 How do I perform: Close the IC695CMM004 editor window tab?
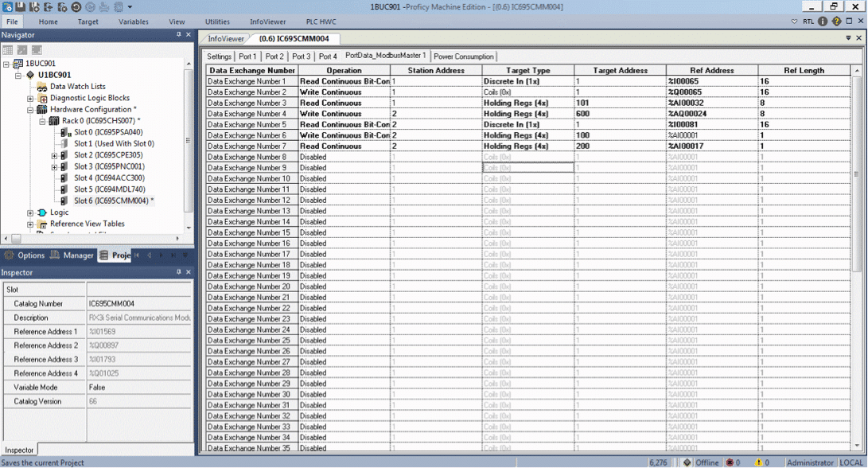pos(858,38)
